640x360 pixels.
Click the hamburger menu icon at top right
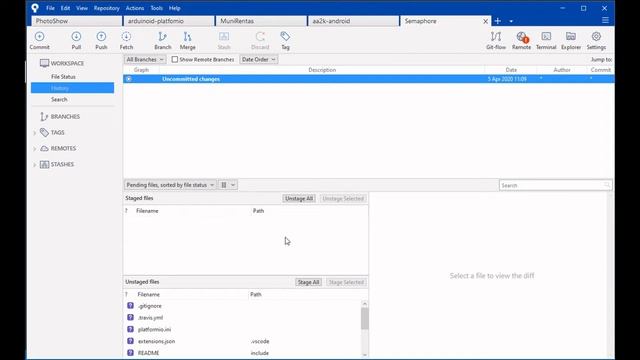[x=605, y=20]
